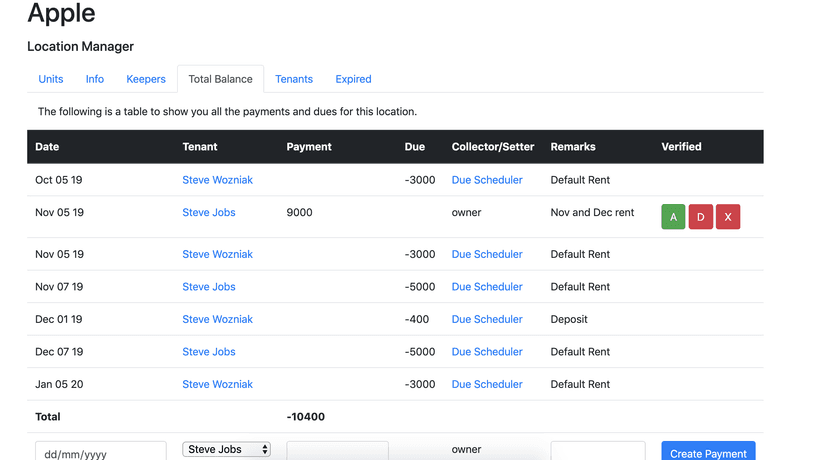Screen dimensions: 828x460
Task: Open the Expired tab
Action: (x=353, y=79)
